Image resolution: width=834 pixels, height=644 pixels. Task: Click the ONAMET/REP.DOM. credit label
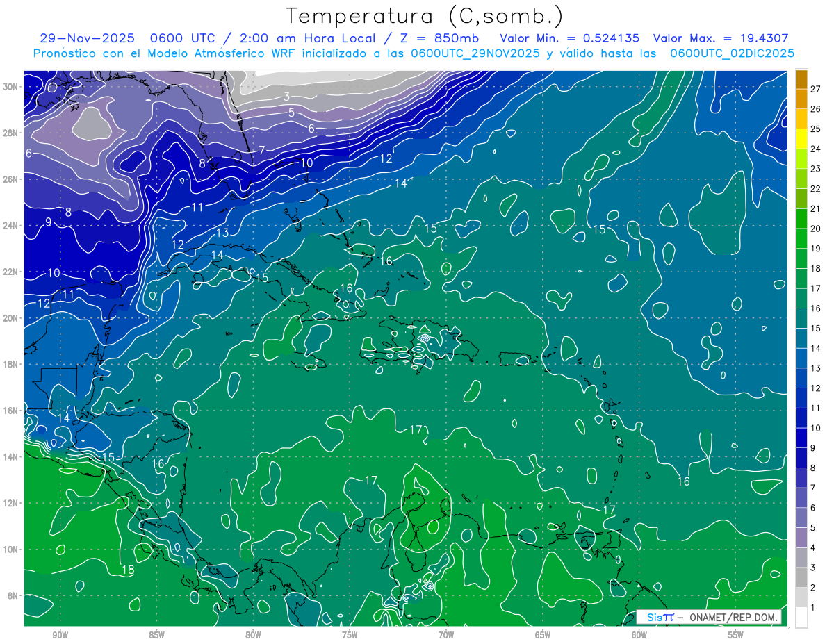point(734,617)
